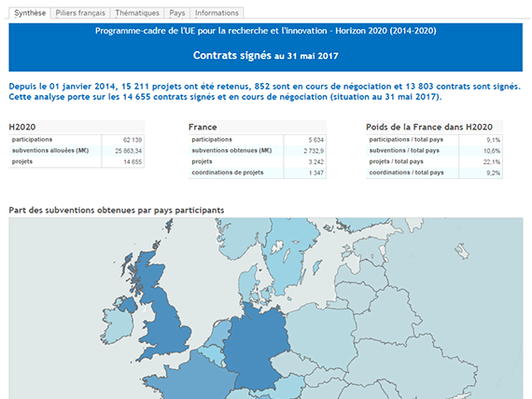Select the H2020 participations value 62 139
532x399 pixels.
click(133, 140)
